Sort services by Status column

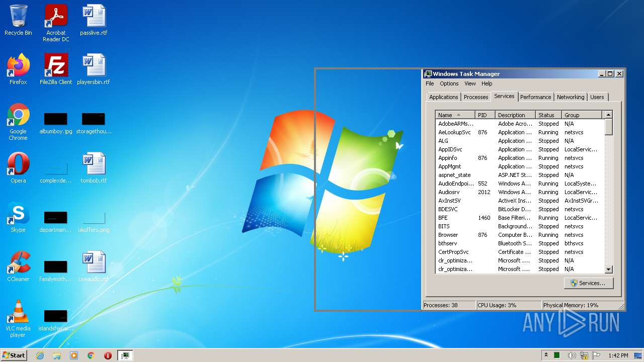click(549, 115)
